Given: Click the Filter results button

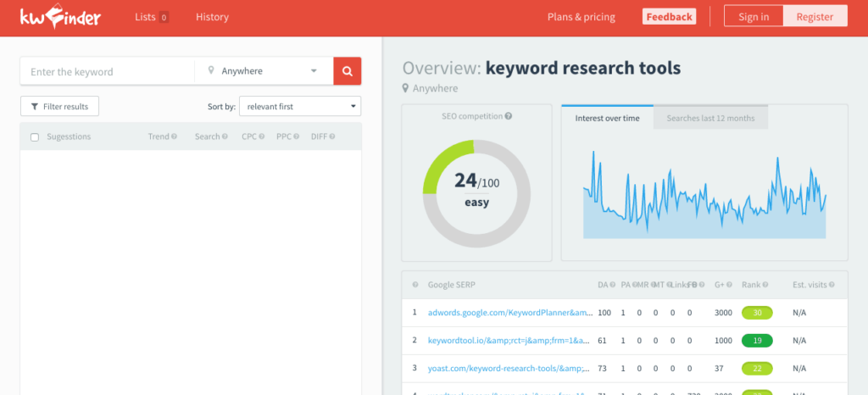Looking at the screenshot, I should pos(59,106).
